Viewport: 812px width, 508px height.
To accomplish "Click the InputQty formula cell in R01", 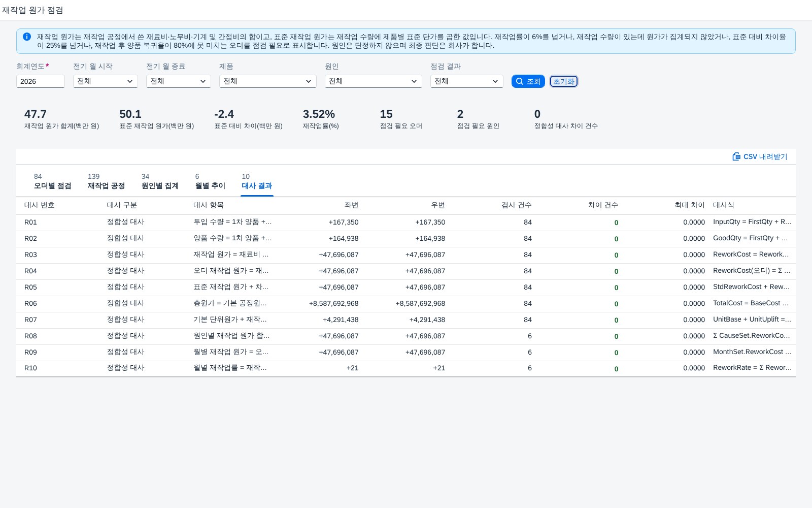I will click(x=752, y=222).
